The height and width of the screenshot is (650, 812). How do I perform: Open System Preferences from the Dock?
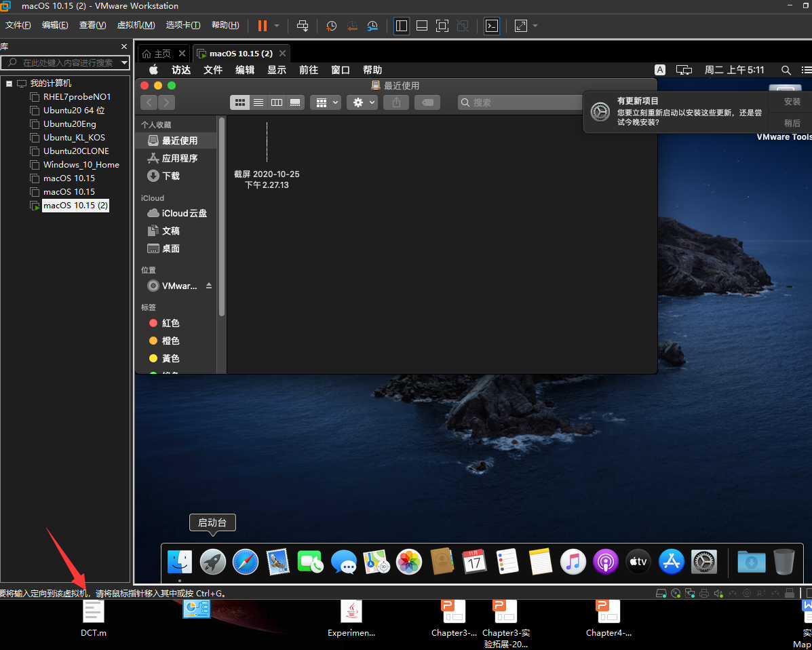pyautogui.click(x=703, y=562)
